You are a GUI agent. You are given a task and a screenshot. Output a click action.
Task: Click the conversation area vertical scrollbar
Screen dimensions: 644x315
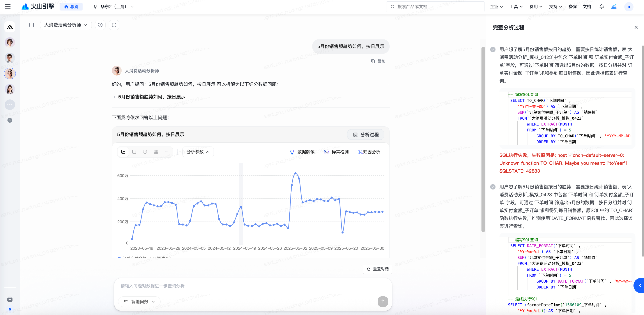[x=483, y=139]
